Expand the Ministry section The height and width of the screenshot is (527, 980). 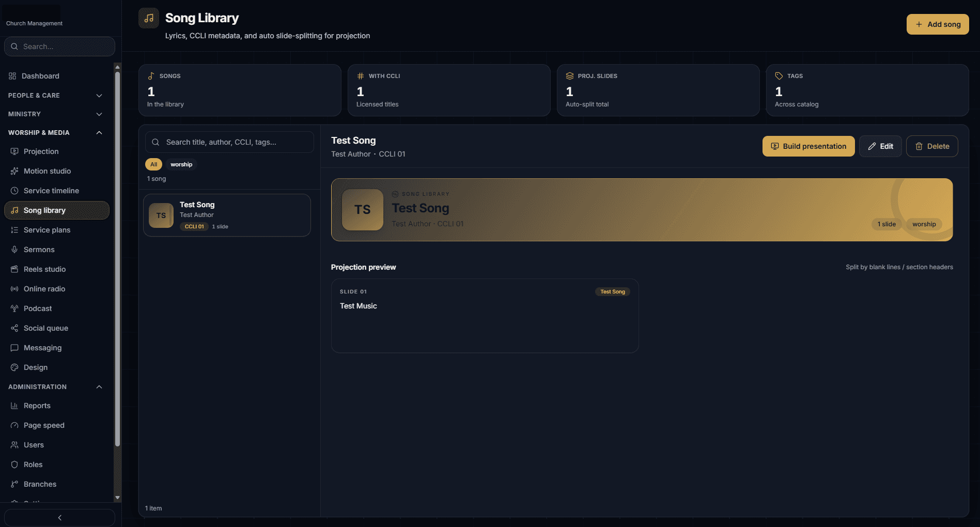56,114
